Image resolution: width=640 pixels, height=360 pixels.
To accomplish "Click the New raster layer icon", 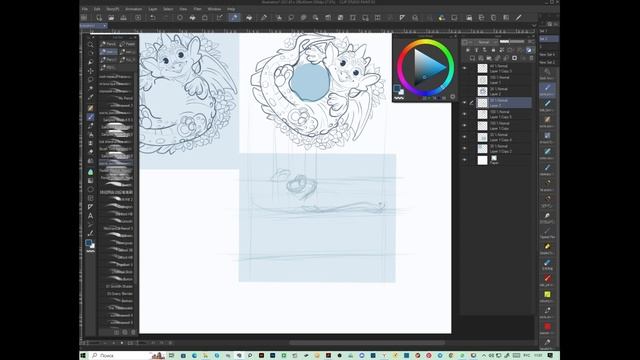I will [472, 58].
